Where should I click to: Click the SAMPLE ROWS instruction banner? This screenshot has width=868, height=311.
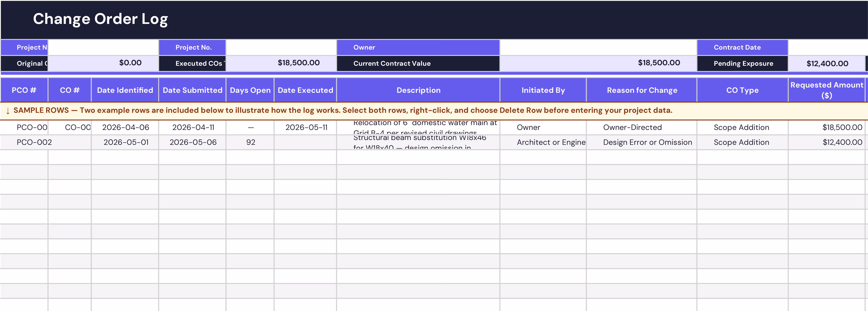click(434, 111)
